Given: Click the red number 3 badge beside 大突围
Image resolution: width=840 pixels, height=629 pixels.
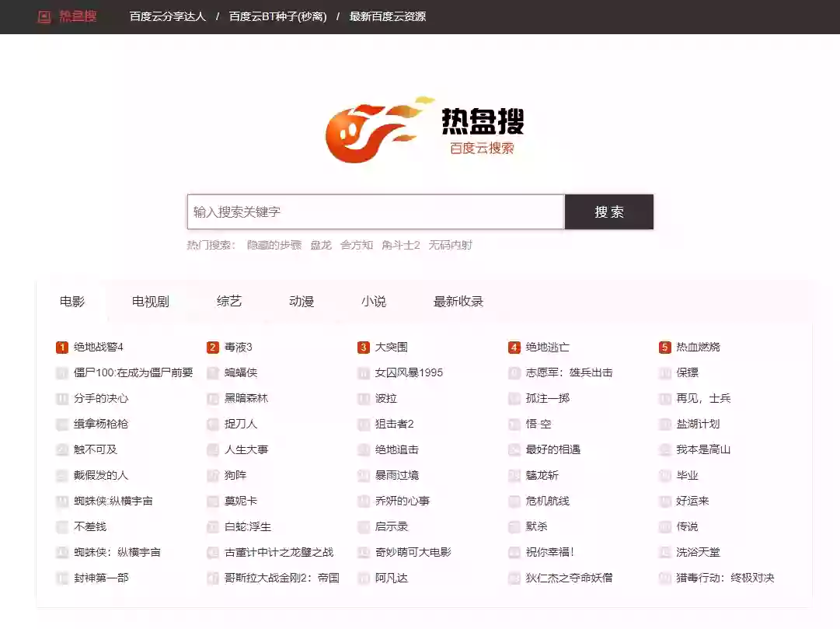Looking at the screenshot, I should pyautogui.click(x=362, y=347).
